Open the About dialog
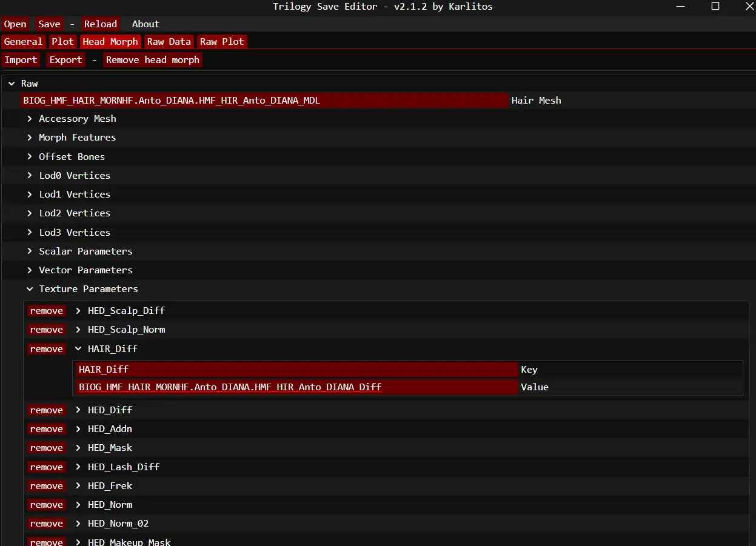The width and height of the screenshot is (756, 546). point(146,24)
